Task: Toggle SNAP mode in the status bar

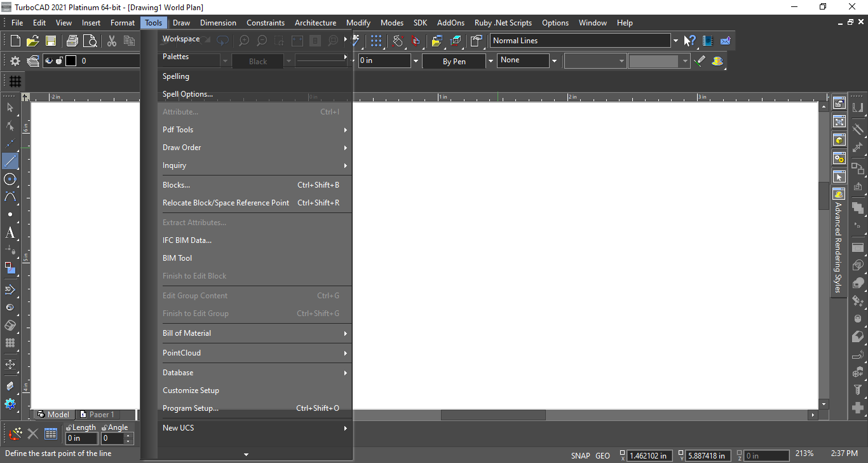Action: coord(580,455)
